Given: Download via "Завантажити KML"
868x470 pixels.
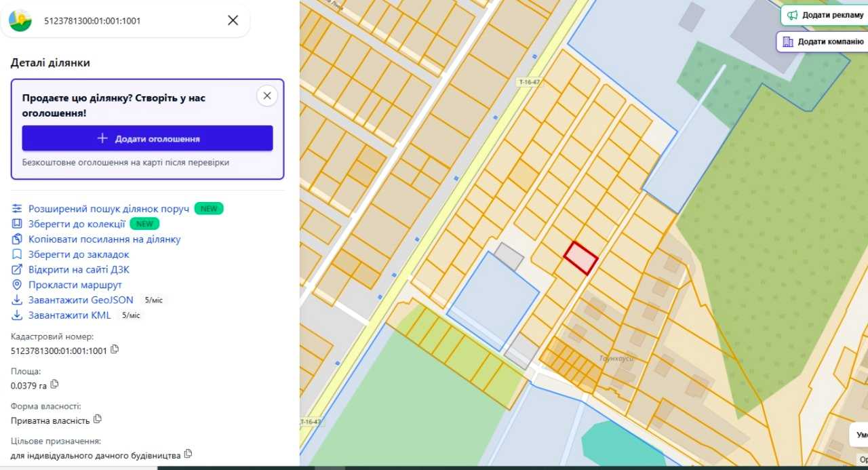Looking at the screenshot, I should [x=69, y=315].
